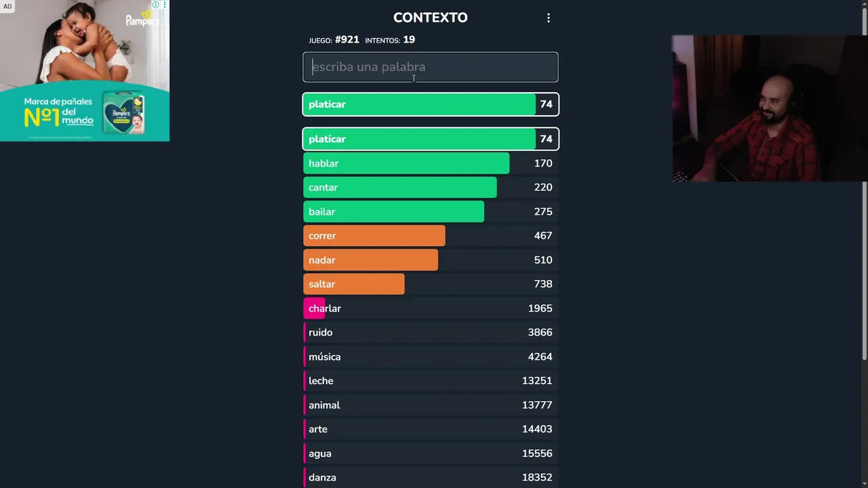
Task: Click the 'bailar' guess bar
Action: click(394, 212)
